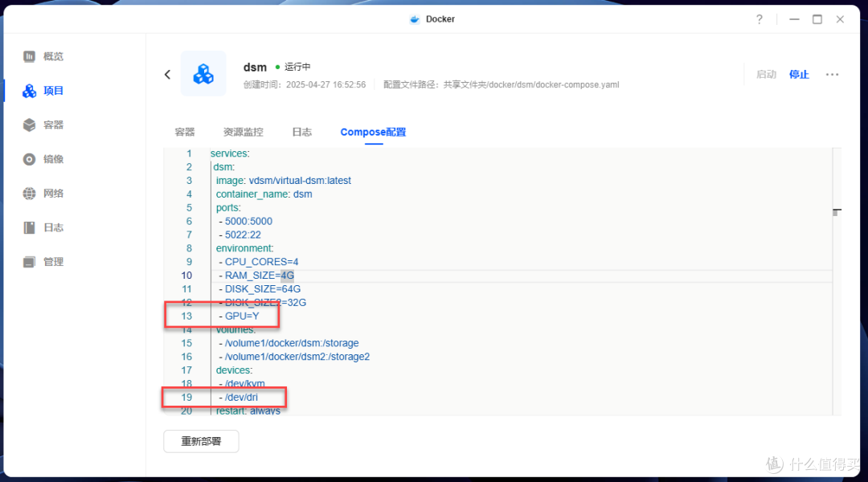Viewport: 868px width, 482px height.
Task: Switch to the 容器 tab
Action: [184, 132]
